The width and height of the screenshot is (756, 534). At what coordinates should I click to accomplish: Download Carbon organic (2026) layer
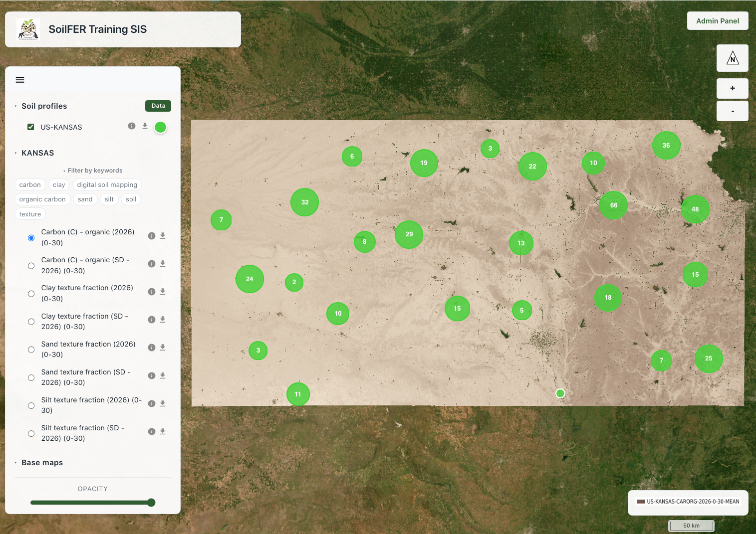pos(163,236)
